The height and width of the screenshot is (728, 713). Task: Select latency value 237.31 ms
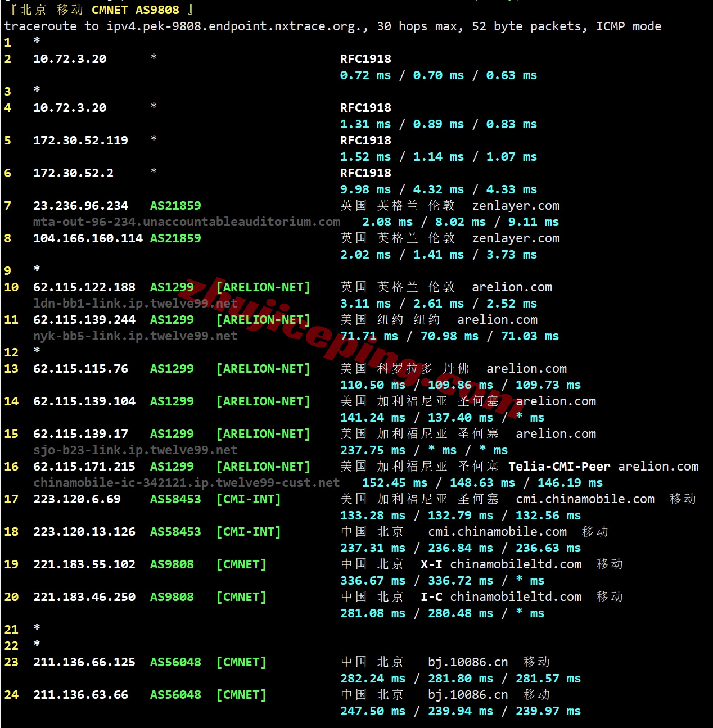tap(373, 548)
